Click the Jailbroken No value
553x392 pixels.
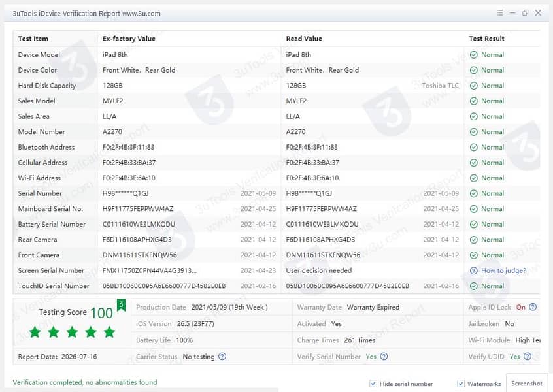[x=509, y=323]
